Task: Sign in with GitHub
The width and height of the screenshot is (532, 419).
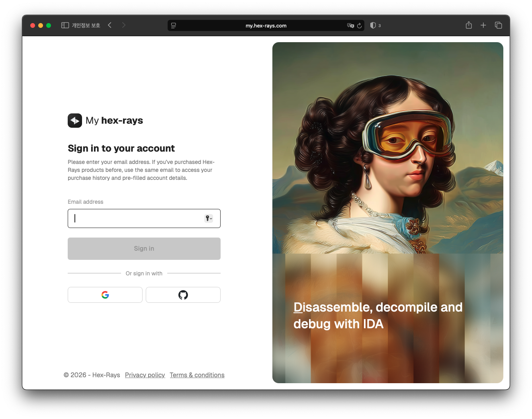Action: point(183,295)
